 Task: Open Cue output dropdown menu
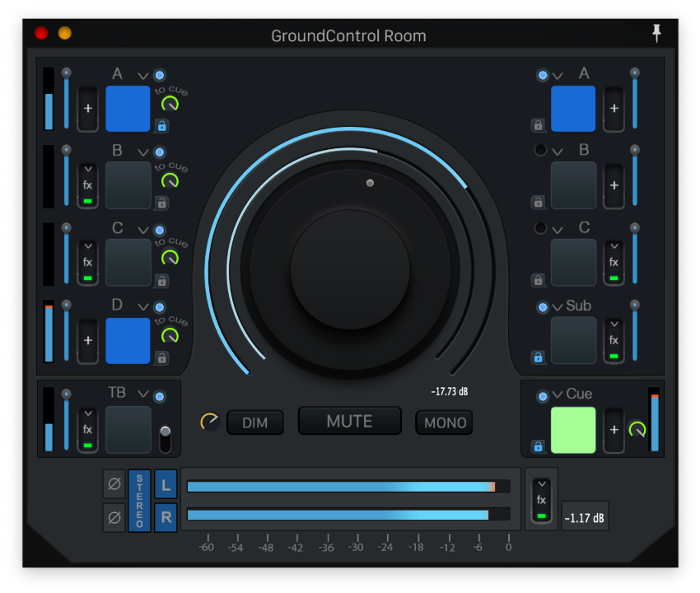coord(558,395)
